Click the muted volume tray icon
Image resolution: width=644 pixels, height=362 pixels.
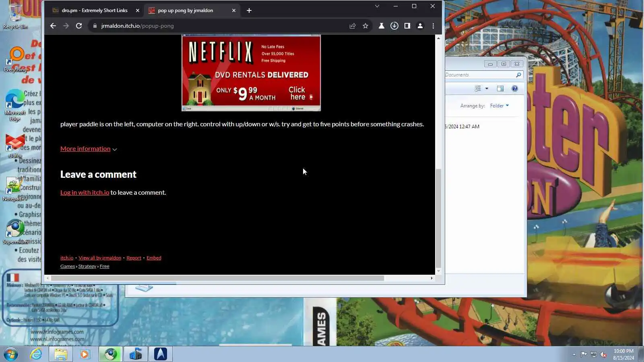coord(603,354)
